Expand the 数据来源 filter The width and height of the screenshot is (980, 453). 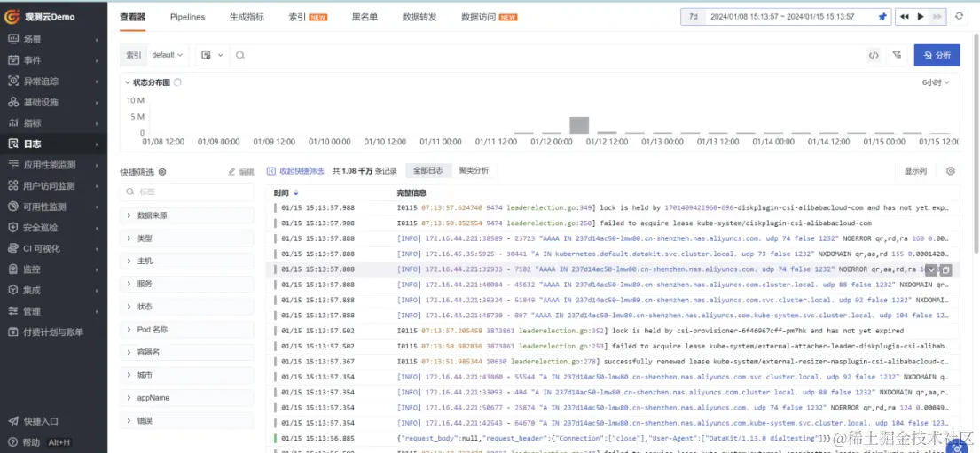187,215
